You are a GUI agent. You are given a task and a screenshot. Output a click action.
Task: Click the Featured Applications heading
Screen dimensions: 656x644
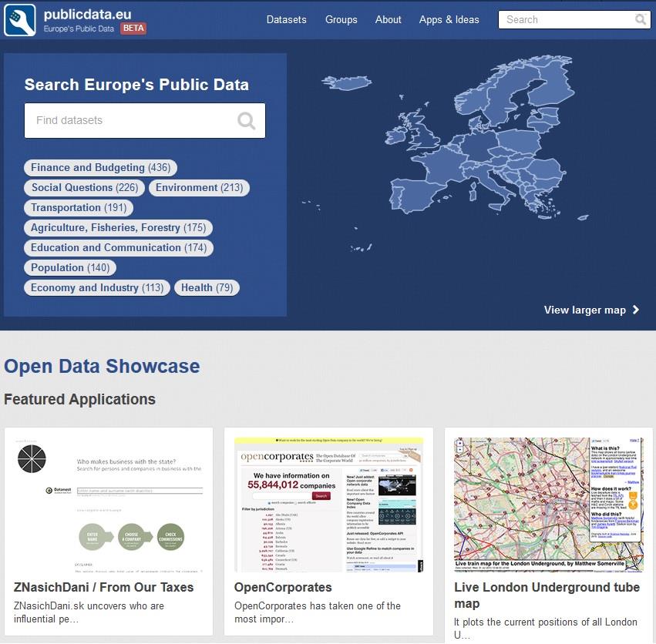click(79, 399)
